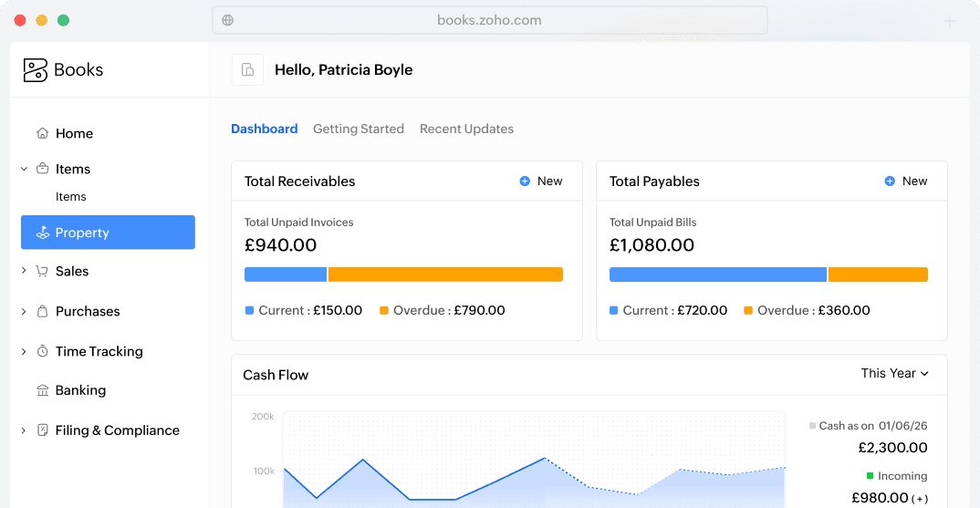980x508 pixels.
Task: Click the Hello, Patricia Boyle greeting
Action: 344,69
